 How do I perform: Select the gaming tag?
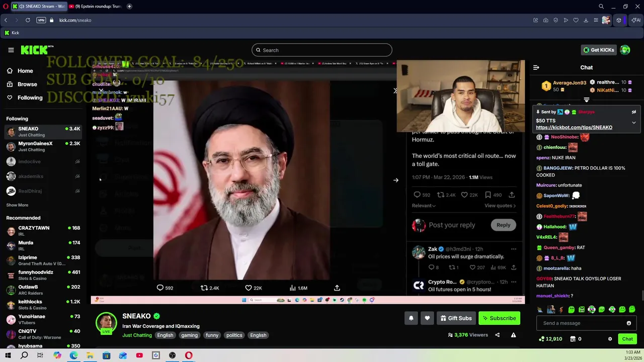[189, 335]
